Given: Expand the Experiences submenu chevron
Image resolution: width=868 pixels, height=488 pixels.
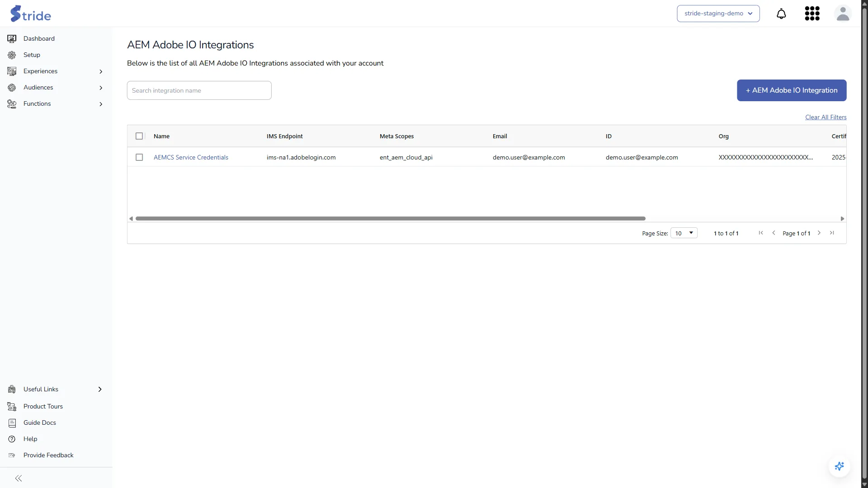Looking at the screenshot, I should (x=101, y=71).
